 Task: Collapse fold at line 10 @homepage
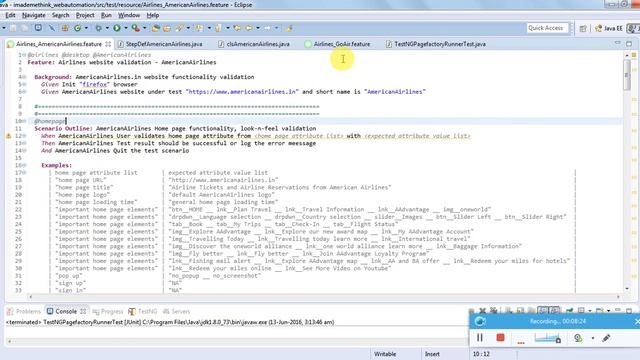(24, 121)
